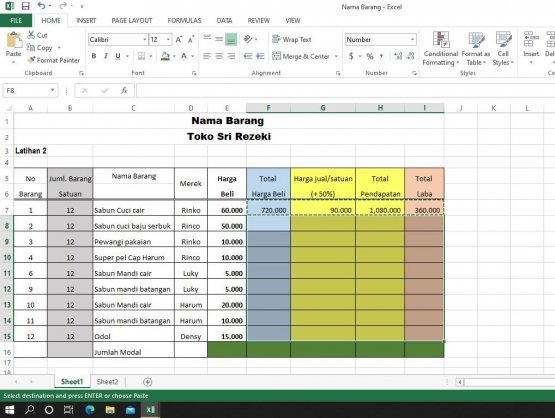555x418 pixels.
Task: Click inside the formula bar
Action: tap(345, 91)
